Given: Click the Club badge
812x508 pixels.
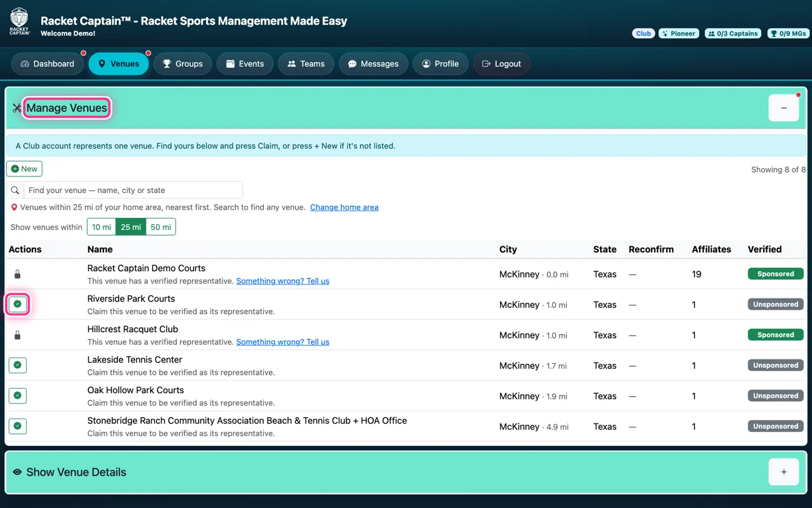Looking at the screenshot, I should [x=644, y=34].
